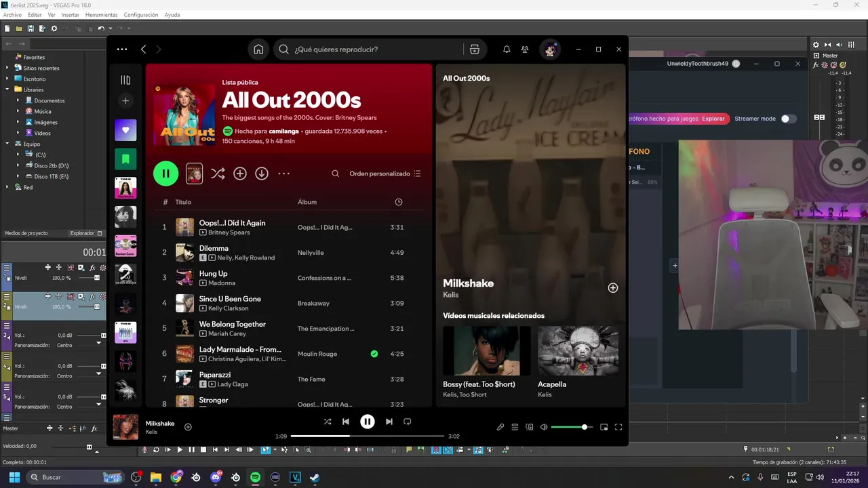868x488 pixels.
Task: Open connect to a device icon
Action: (530, 427)
